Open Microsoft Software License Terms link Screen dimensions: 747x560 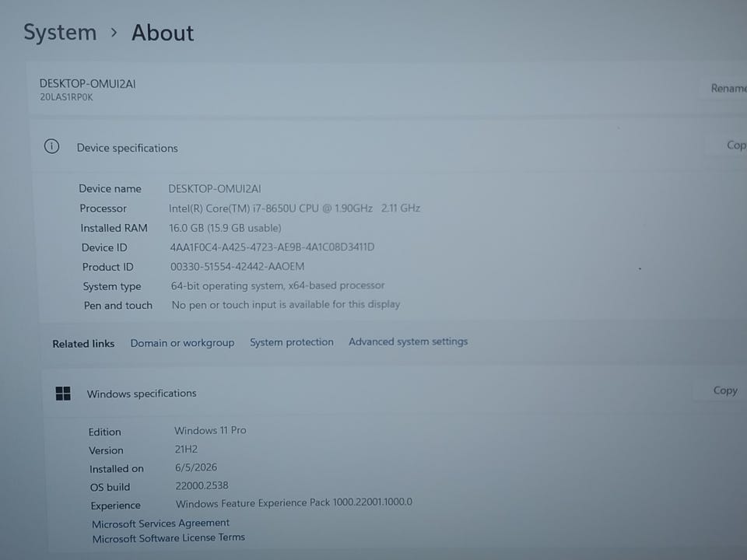tap(169, 538)
